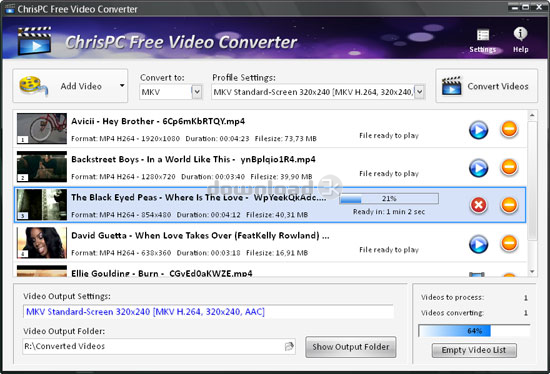Cancel conversion of The Black Eyed Peas video
The image size is (550, 374).
coord(478,205)
